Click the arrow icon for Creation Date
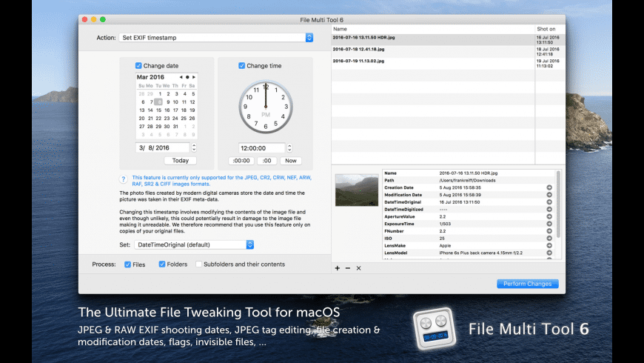The height and width of the screenshot is (363, 644). tap(549, 187)
